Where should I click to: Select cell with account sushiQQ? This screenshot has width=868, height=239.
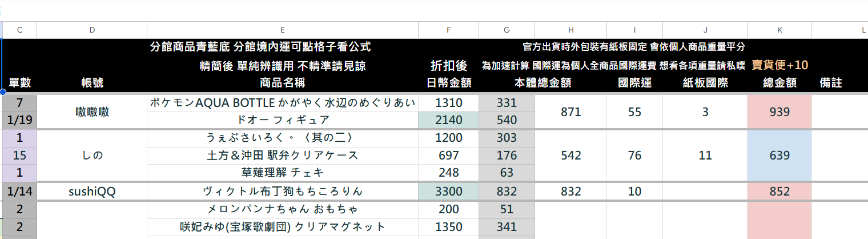click(x=93, y=192)
